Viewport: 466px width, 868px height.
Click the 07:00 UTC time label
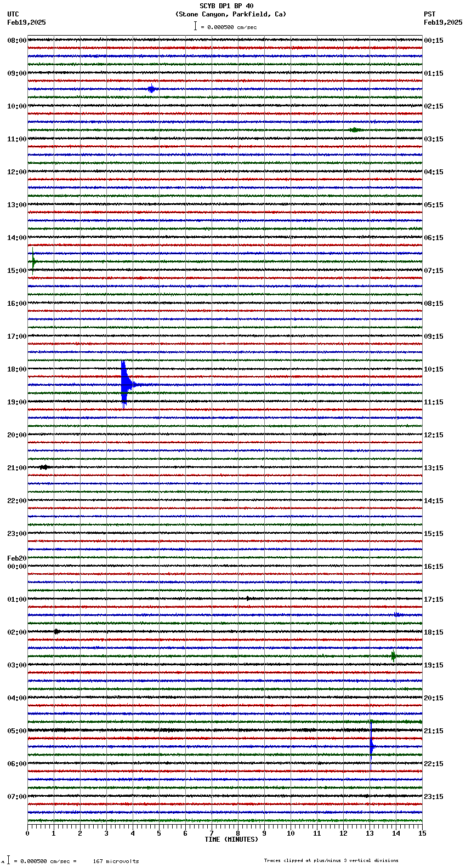pyautogui.click(x=17, y=797)
